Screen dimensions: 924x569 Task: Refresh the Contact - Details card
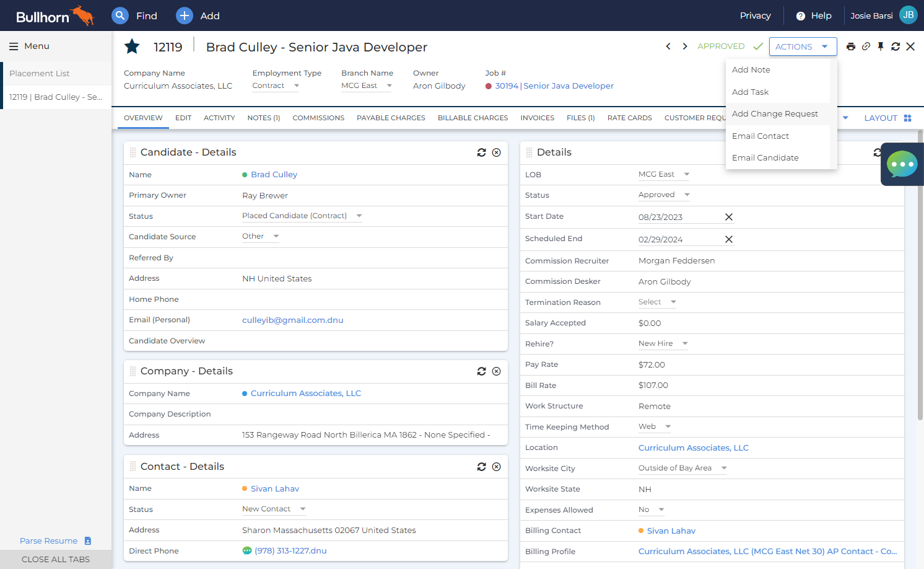click(x=481, y=467)
